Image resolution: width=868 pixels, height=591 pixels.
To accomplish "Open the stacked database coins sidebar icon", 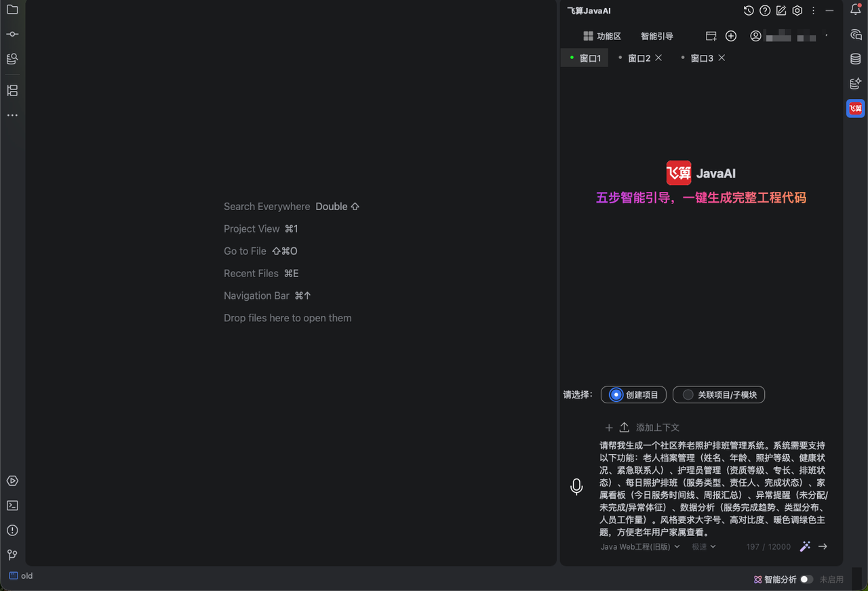I will tap(12, 59).
